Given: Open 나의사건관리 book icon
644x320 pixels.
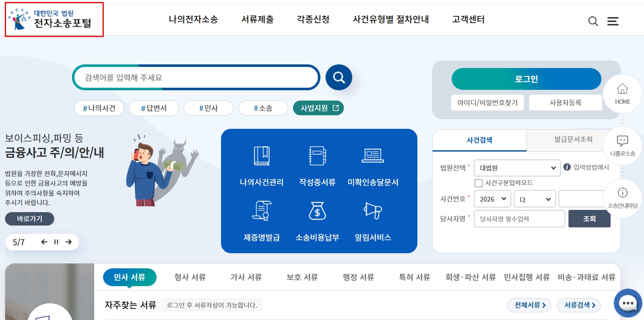Looking at the screenshot, I should 262,156.
